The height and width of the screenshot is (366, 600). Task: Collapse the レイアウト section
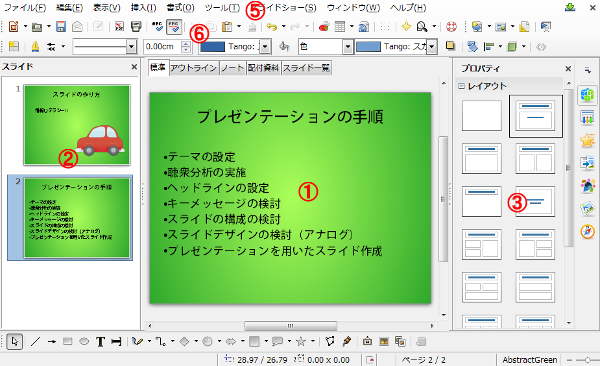[x=461, y=86]
